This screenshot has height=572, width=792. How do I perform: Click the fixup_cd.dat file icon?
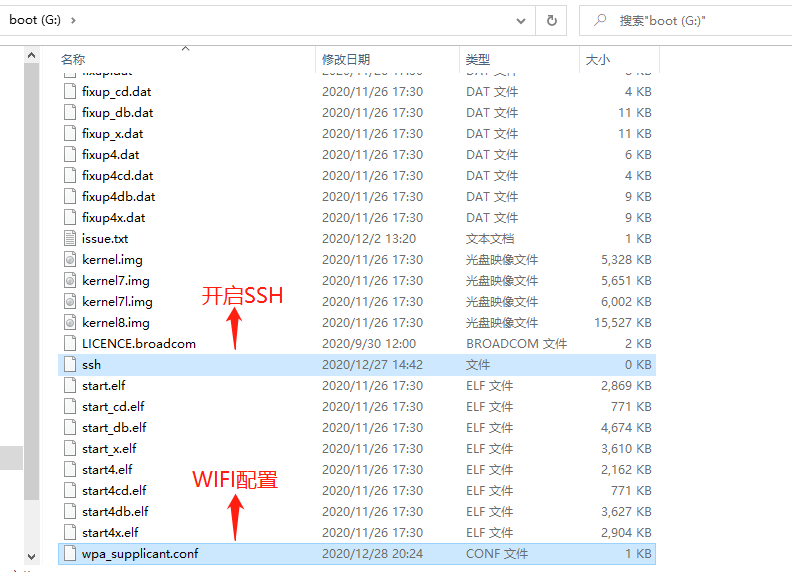(x=69, y=92)
